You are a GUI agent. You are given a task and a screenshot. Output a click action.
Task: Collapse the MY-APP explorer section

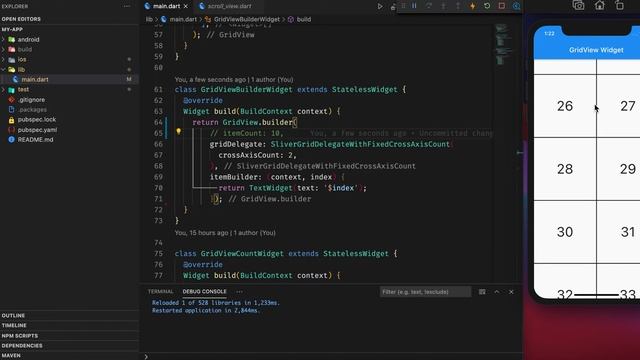coord(69,29)
